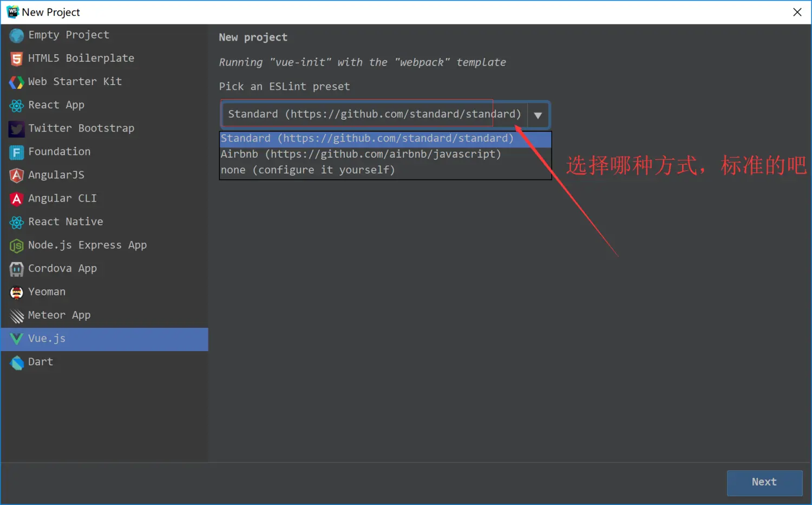812x505 pixels.
Task: Click the Meteor App streak icon
Action: pos(17,315)
